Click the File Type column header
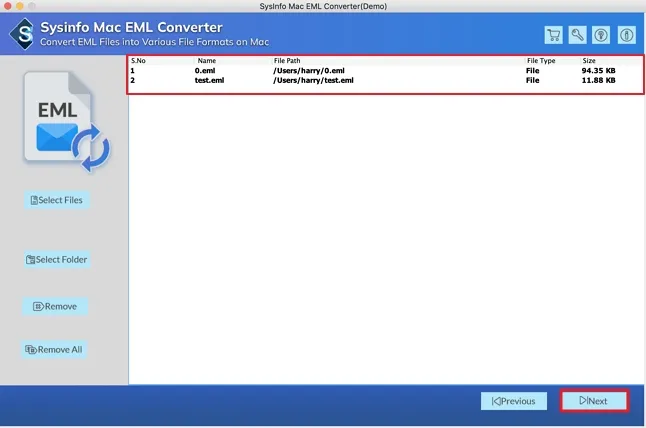The image size is (646, 428). 541,61
